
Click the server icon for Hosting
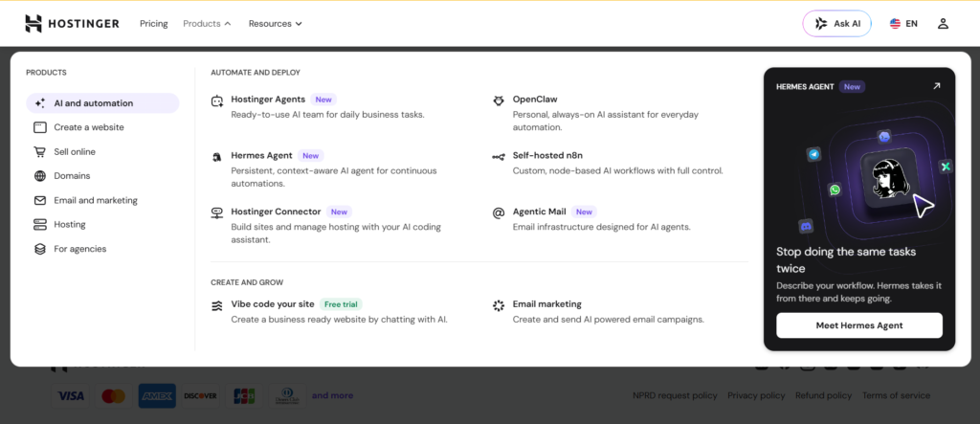point(40,225)
